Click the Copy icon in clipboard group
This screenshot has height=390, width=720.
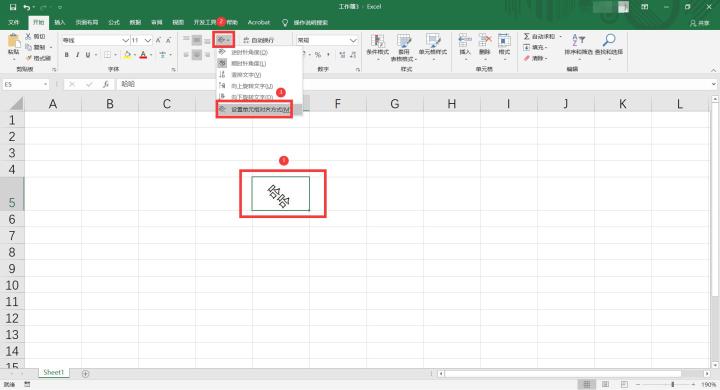click(x=28, y=47)
